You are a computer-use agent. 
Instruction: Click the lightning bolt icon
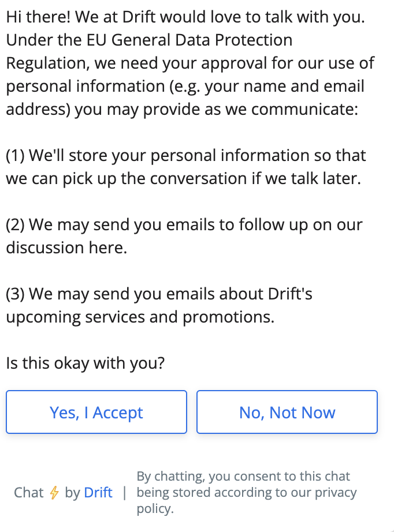point(54,493)
